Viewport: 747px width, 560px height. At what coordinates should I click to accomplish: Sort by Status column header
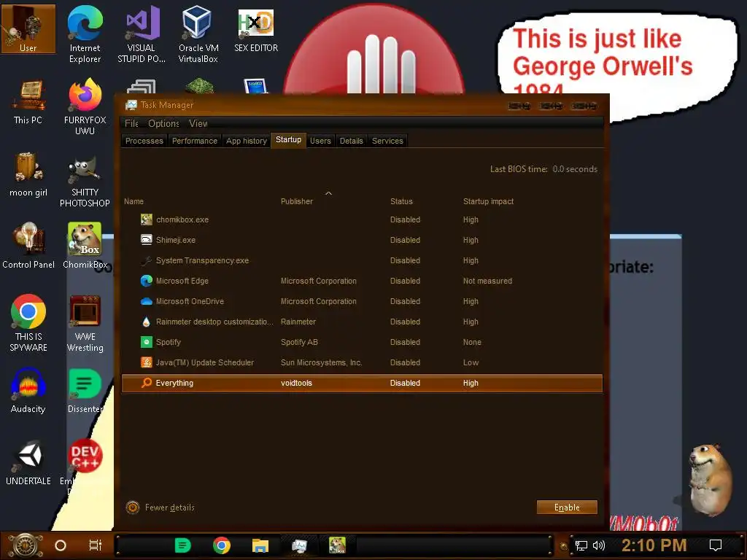click(x=402, y=201)
